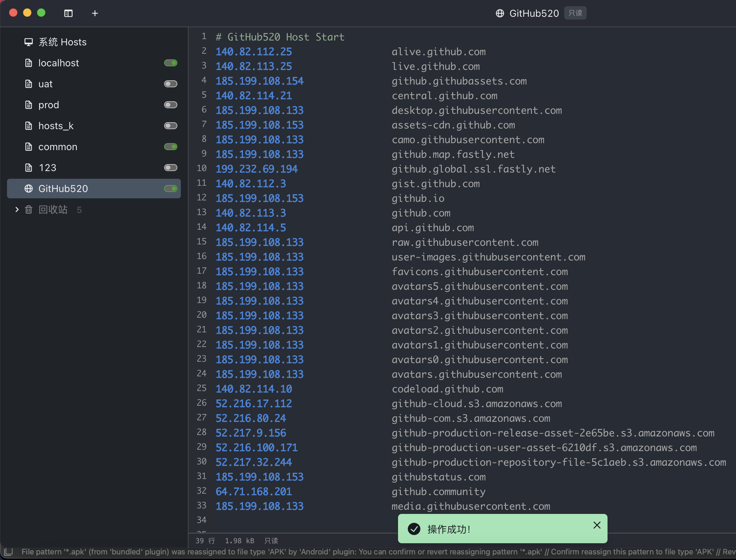Click hostname api.github.com
This screenshot has width=736, height=560.
[433, 228]
